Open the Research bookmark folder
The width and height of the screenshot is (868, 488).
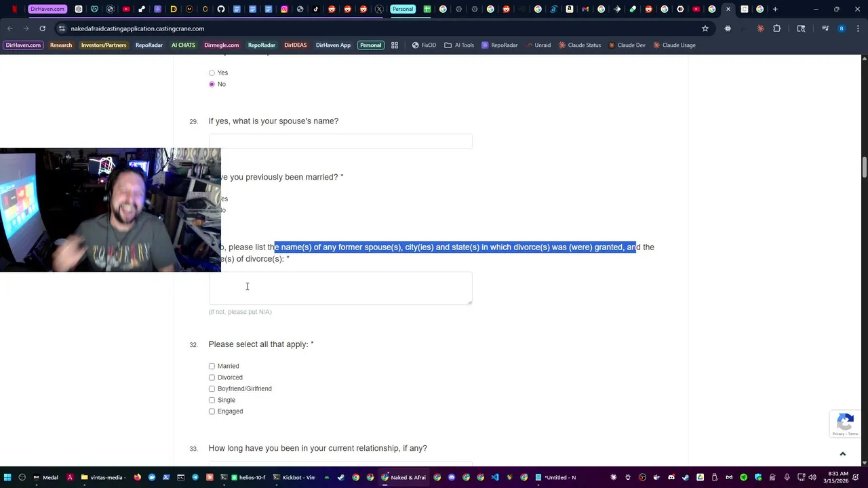tap(61, 45)
